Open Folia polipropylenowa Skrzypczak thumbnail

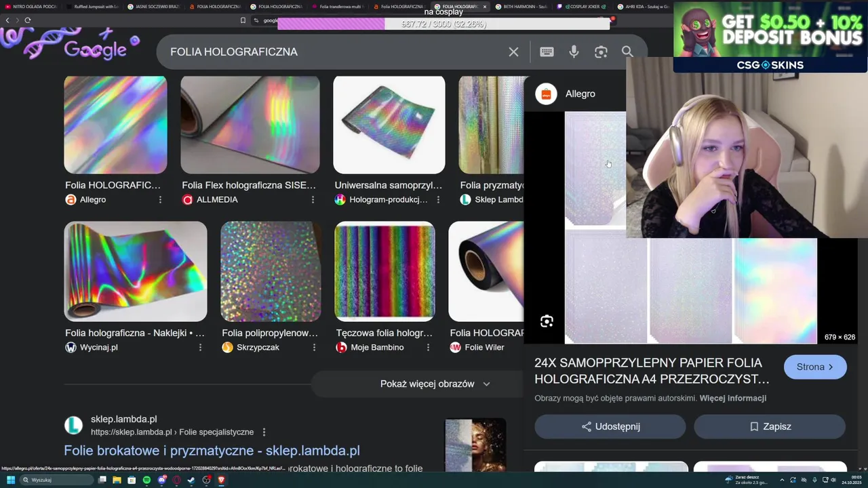(x=271, y=271)
